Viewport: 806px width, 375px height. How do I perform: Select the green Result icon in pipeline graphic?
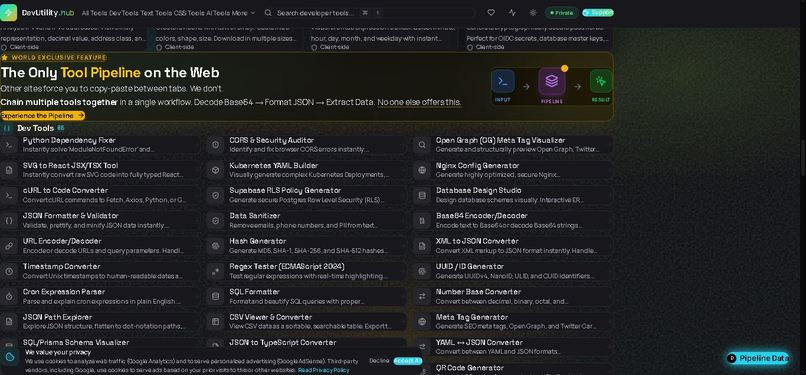click(601, 81)
